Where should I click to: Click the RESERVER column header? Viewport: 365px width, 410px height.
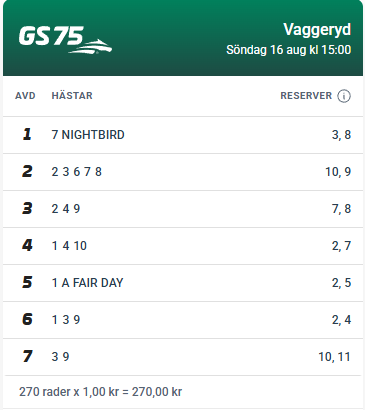pyautogui.click(x=306, y=96)
